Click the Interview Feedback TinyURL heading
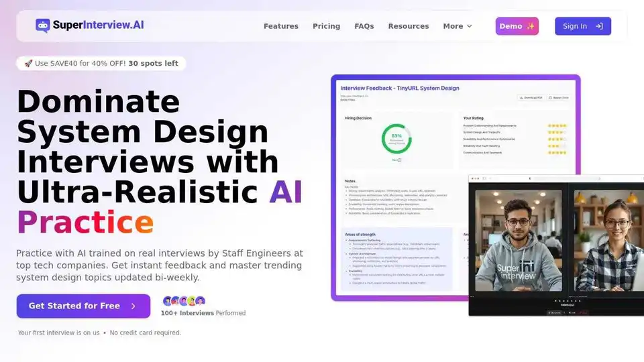This screenshot has width=644, height=362. (400, 88)
